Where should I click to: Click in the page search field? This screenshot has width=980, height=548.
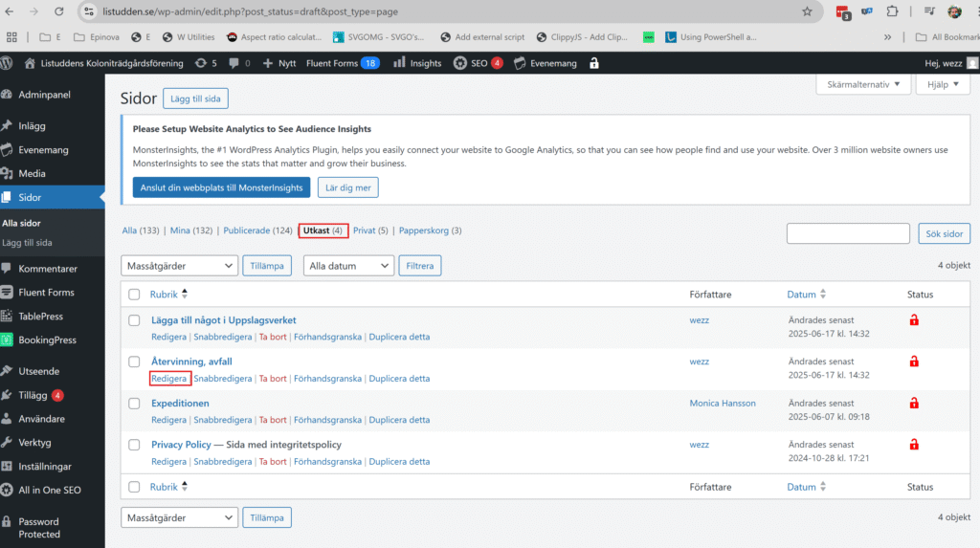pyautogui.click(x=848, y=233)
